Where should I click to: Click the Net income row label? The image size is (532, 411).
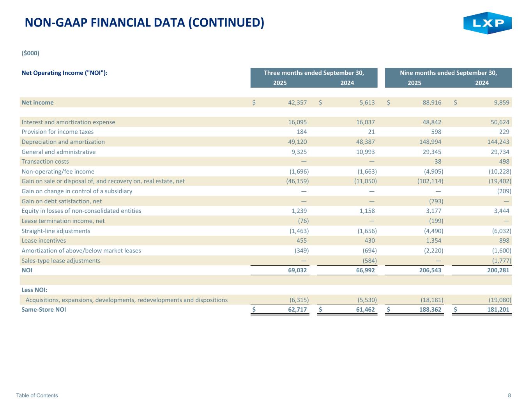tap(37, 102)
